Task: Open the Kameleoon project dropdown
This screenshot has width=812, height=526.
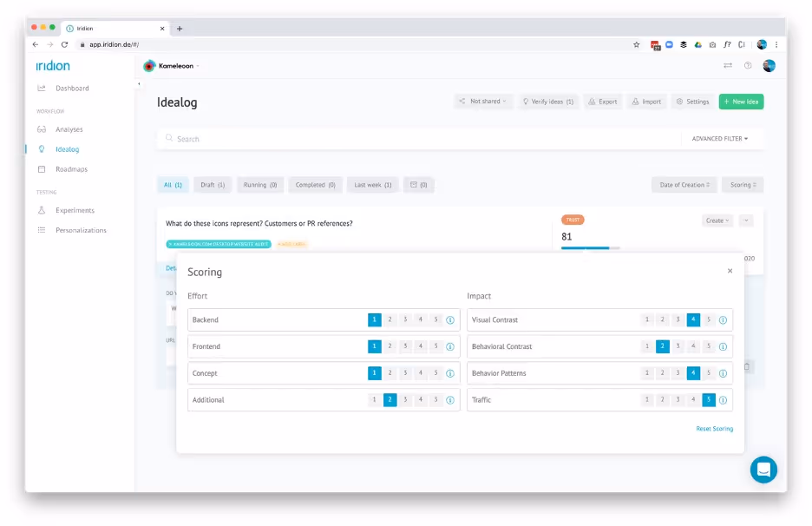Action: pos(172,66)
